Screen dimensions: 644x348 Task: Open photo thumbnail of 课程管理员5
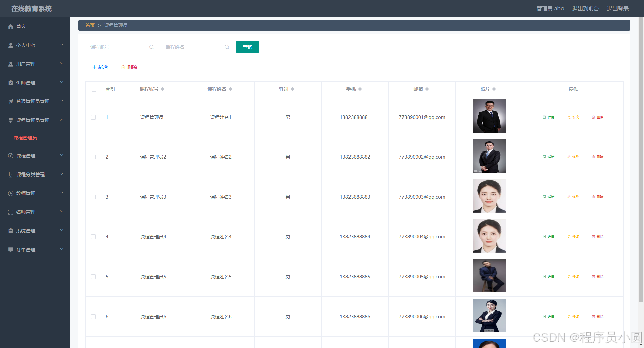[489, 276]
